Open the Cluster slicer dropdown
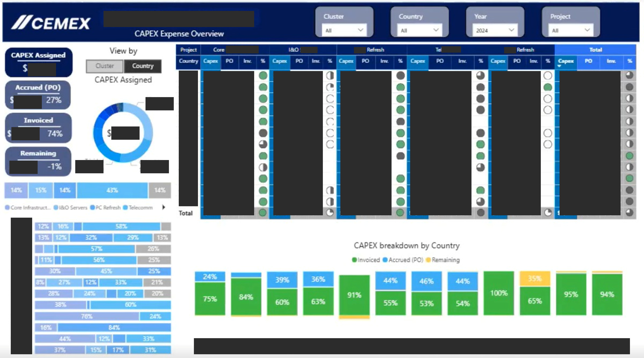The image size is (644, 358). (x=344, y=30)
